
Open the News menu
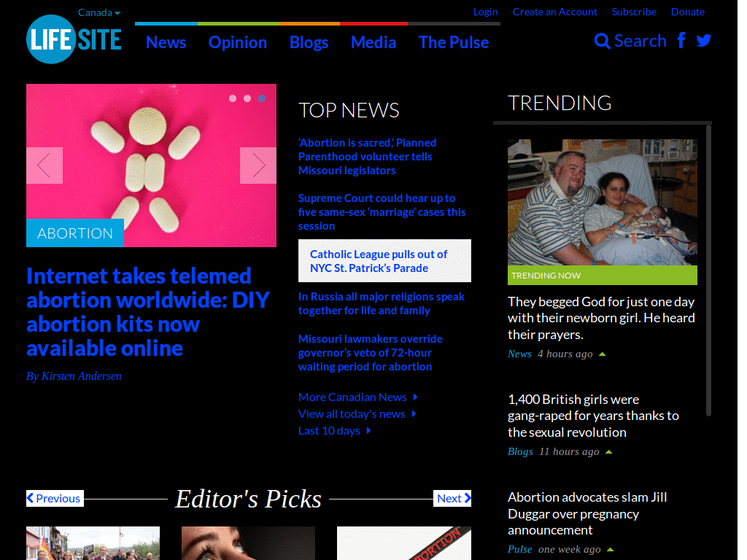click(x=166, y=42)
